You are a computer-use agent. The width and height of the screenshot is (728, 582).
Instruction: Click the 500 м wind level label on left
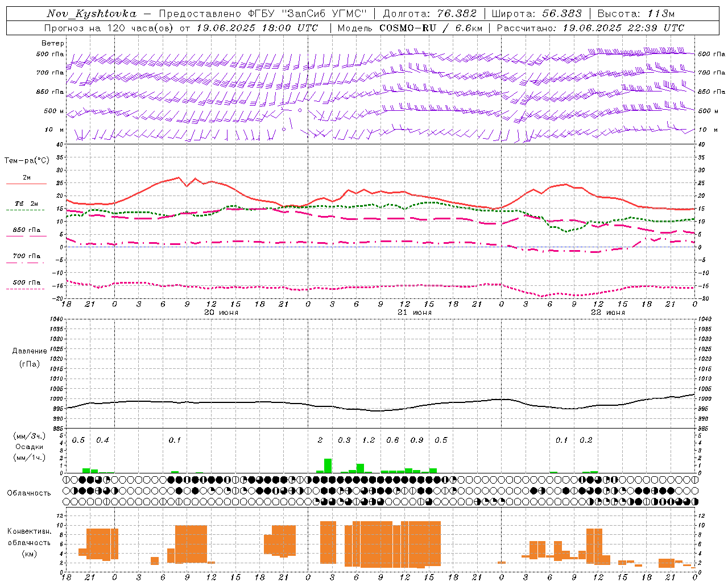(55, 111)
